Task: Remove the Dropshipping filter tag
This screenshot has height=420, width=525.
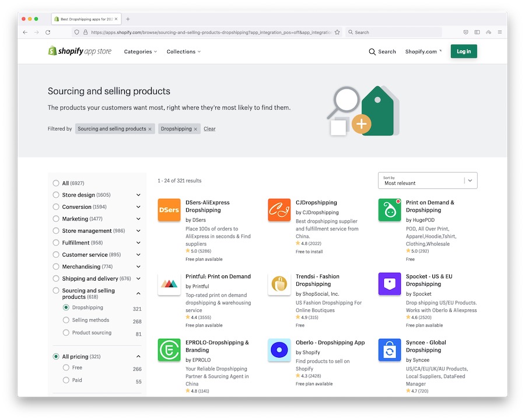Action: tap(195, 129)
